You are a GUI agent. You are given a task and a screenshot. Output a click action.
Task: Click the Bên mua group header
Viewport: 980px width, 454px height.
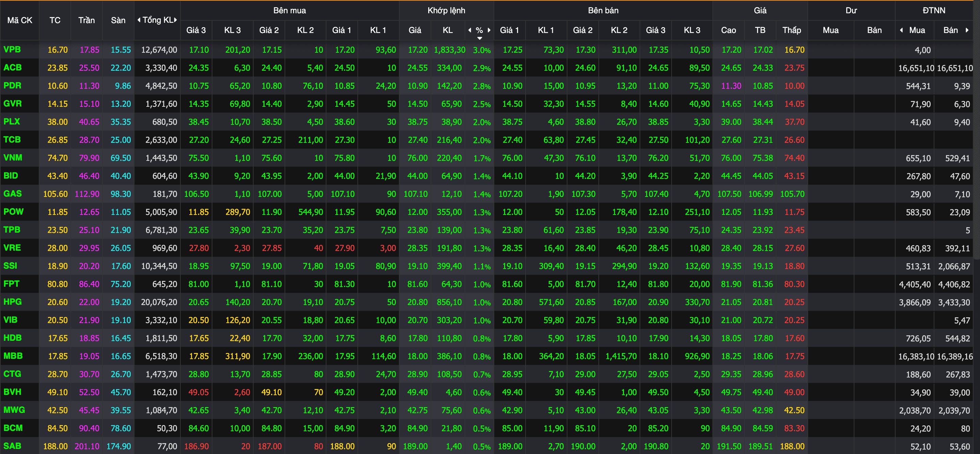290,11
